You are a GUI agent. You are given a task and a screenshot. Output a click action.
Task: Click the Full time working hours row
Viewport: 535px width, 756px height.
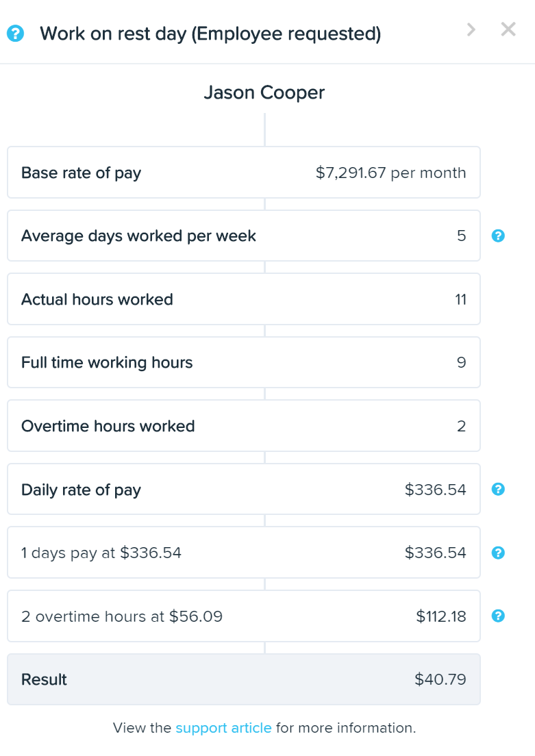point(244,362)
